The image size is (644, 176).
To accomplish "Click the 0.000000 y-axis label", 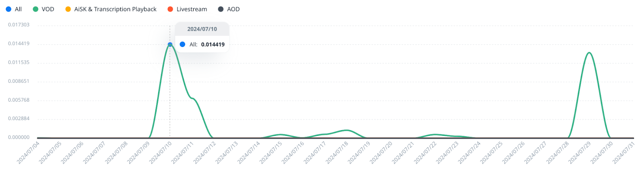I will click(19, 137).
